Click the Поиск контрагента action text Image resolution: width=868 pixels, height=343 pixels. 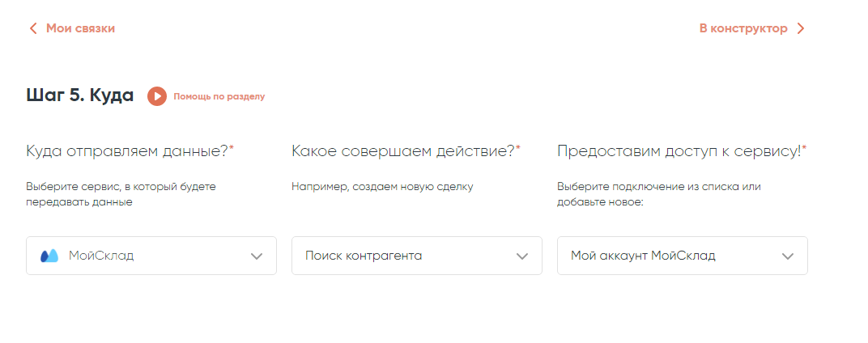click(x=364, y=256)
